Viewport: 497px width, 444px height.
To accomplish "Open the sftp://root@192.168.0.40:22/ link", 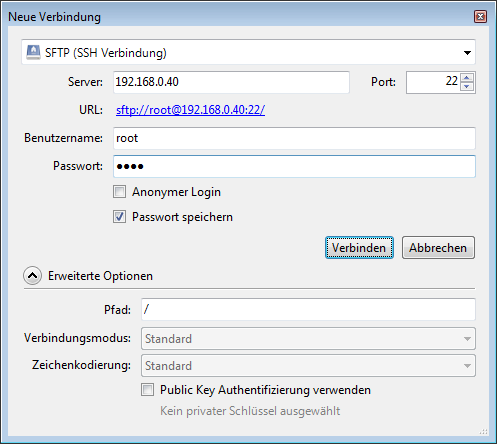I will (x=190, y=110).
